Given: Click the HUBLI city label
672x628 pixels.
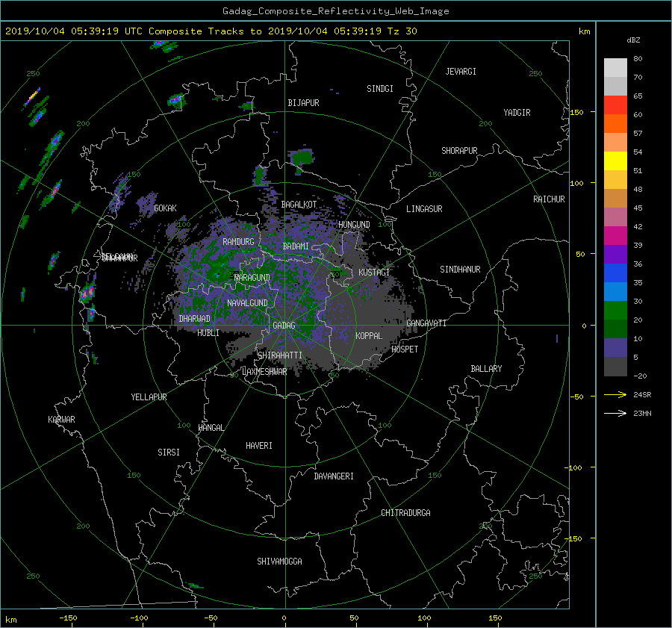Looking at the screenshot, I should tap(208, 333).
